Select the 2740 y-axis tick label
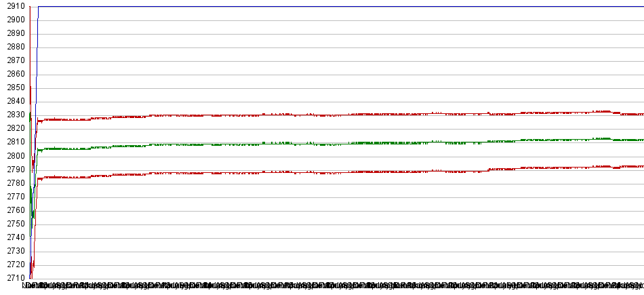This screenshot has height=295, width=644. (15, 237)
